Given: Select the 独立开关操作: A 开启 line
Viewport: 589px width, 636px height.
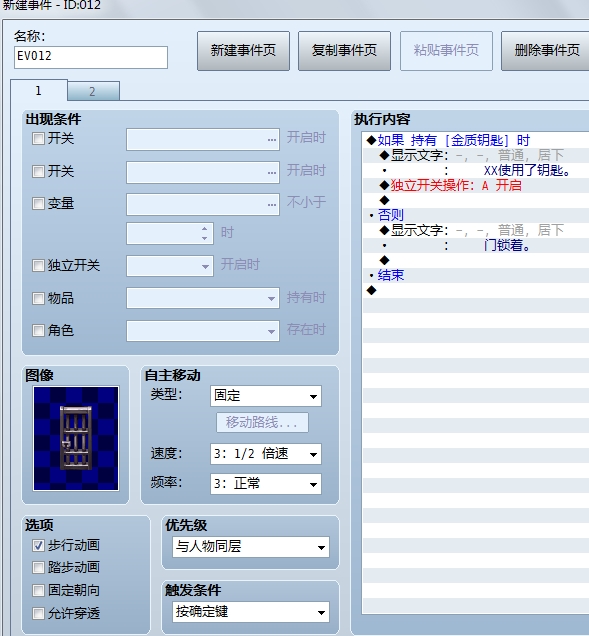Looking at the screenshot, I should [475, 186].
